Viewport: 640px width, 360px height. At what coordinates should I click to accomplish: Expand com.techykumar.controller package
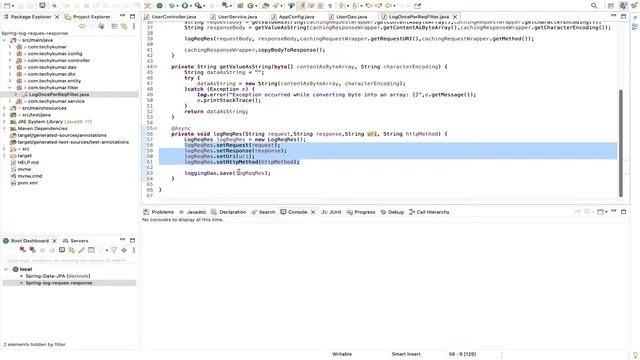pyautogui.click(x=10, y=60)
